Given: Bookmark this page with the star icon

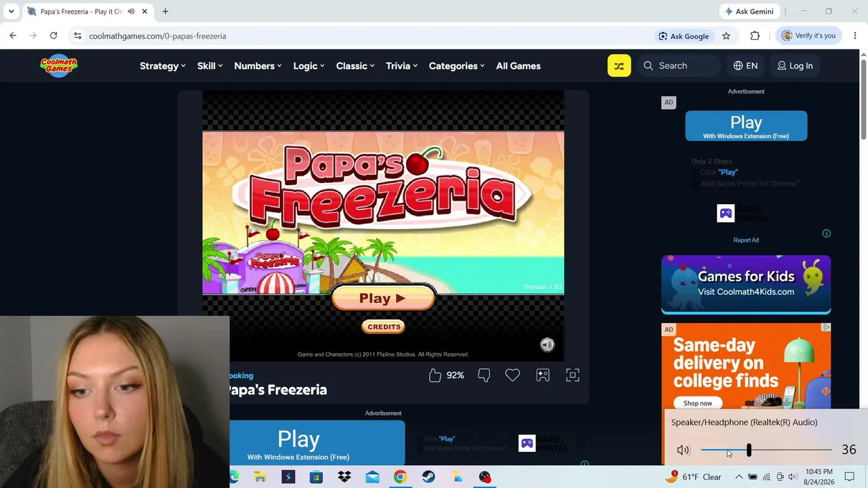Looking at the screenshot, I should click(726, 36).
